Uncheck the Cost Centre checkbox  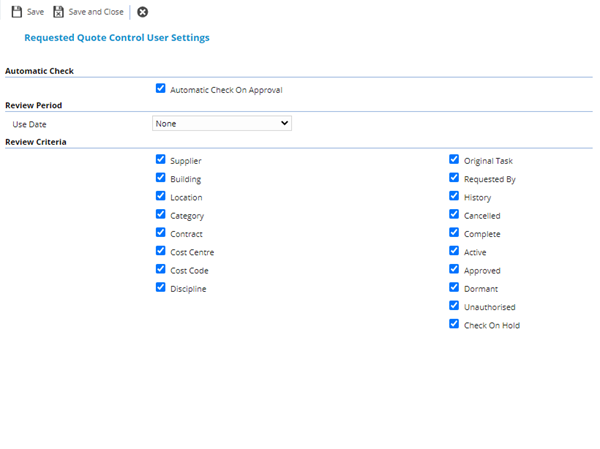coord(161,251)
